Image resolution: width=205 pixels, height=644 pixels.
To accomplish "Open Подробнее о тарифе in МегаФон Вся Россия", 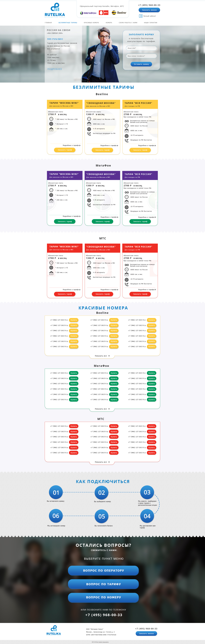I will click(147, 217).
